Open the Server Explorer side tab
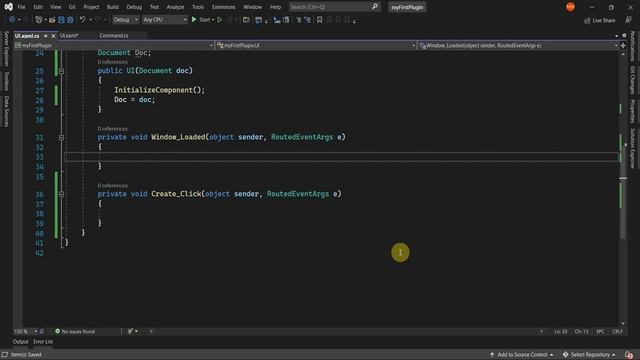Viewport: 640px width, 360px height. (6, 48)
